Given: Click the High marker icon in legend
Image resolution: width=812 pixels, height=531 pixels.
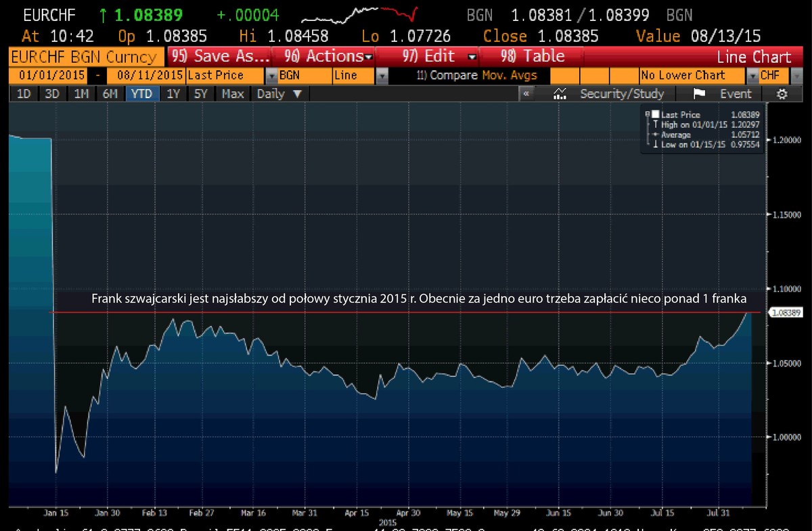Looking at the screenshot, I should pyautogui.click(x=656, y=124).
